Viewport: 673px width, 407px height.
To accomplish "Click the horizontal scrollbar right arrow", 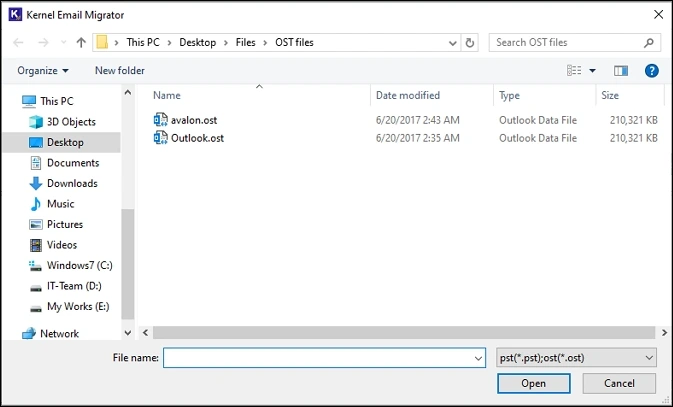I will pos(664,333).
